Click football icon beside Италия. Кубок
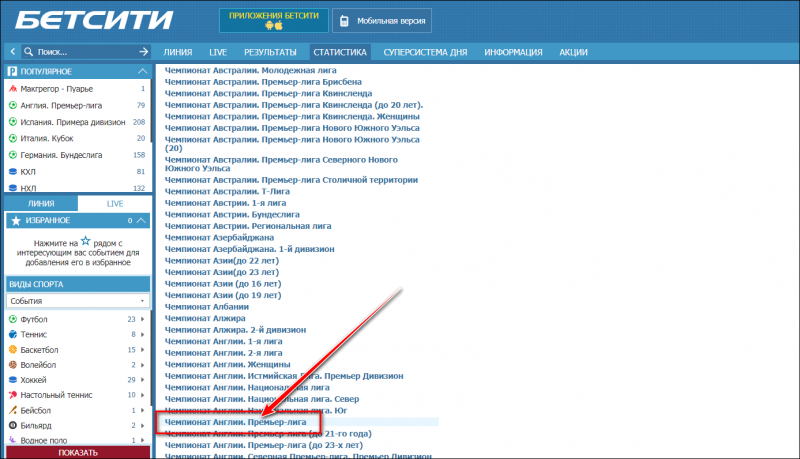Image resolution: width=800 pixels, height=459 pixels. [x=13, y=138]
